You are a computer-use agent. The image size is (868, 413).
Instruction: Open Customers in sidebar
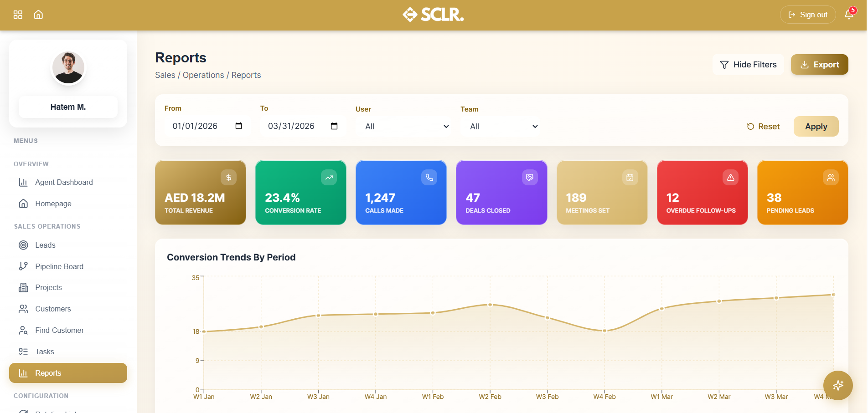(x=68, y=309)
